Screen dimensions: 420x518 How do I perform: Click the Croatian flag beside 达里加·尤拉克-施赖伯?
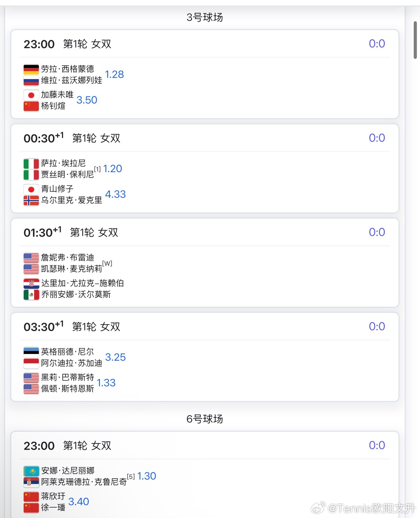(x=31, y=283)
